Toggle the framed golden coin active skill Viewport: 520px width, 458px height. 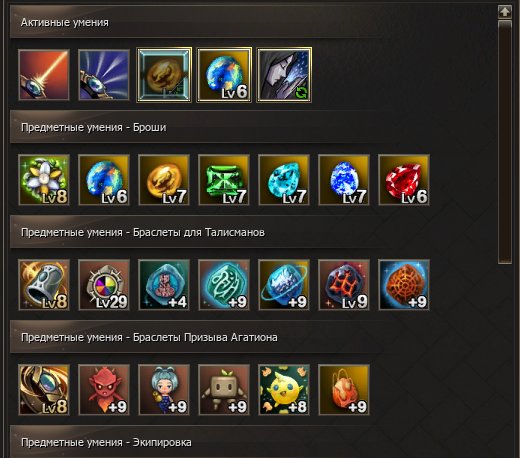[164, 75]
